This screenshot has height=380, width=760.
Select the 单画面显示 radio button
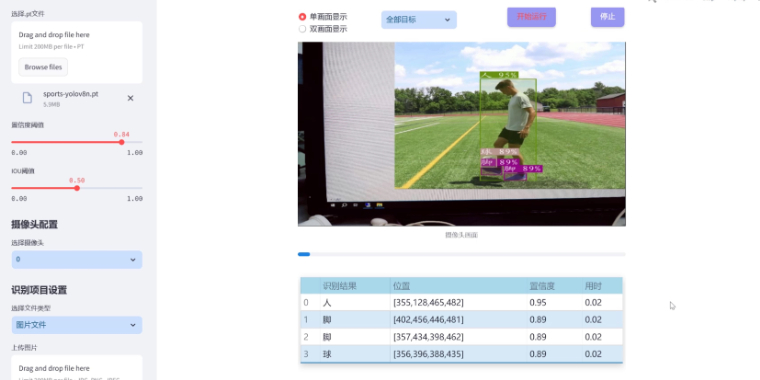[302, 16]
